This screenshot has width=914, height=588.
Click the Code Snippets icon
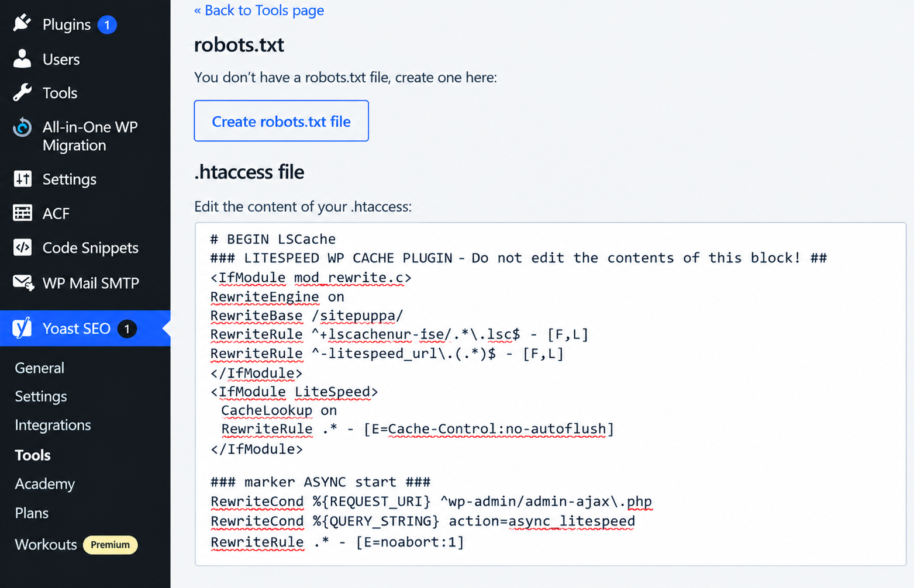[22, 247]
